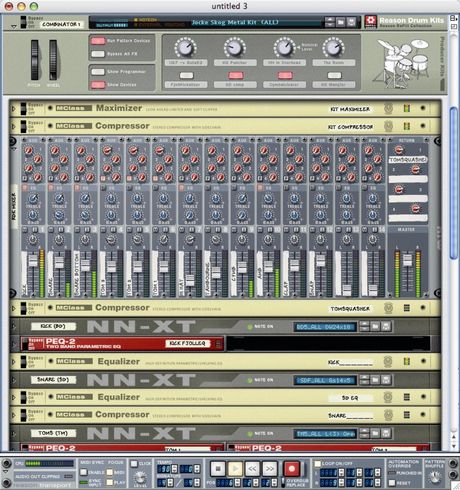Viewport: 460px width, 490px height.
Task: Save the Toms (TM) NN-XT patch
Action: (x=386, y=433)
